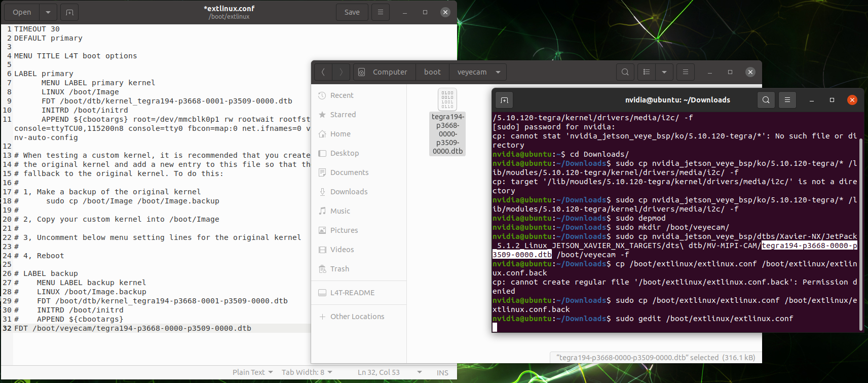The image size is (868, 383).
Task: Select the boot path breadcrumb
Action: pos(432,72)
